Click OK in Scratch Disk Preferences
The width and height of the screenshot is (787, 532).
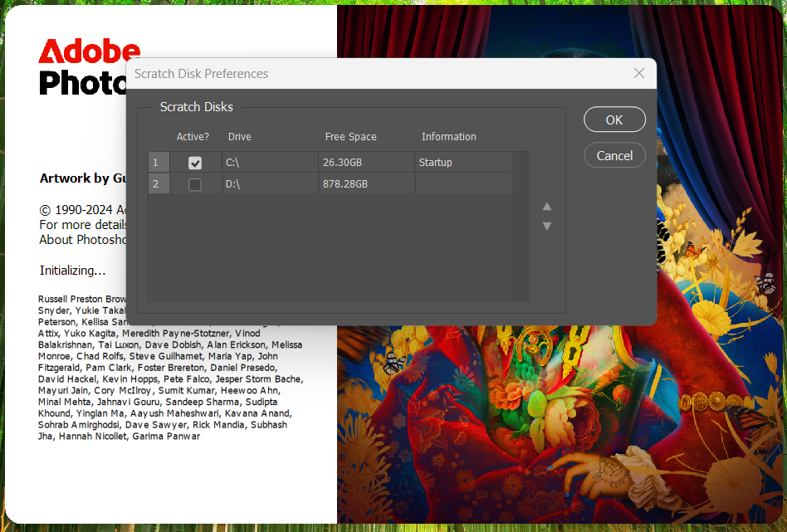(x=614, y=120)
